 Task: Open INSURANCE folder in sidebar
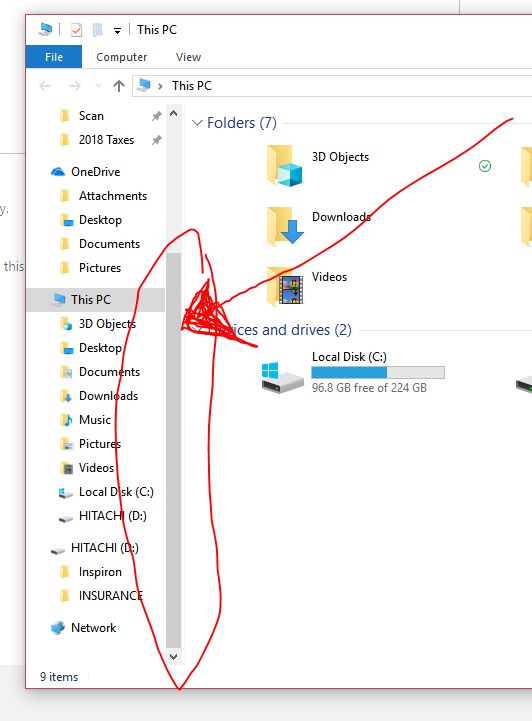click(111, 596)
